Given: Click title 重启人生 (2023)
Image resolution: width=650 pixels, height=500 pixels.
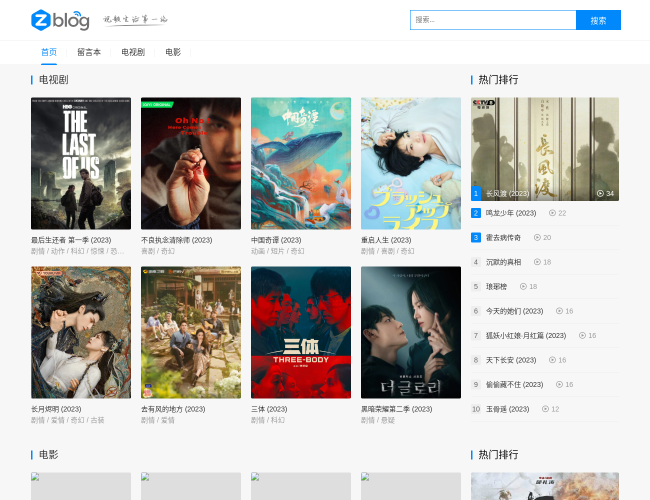Looking at the screenshot, I should pos(386,240).
